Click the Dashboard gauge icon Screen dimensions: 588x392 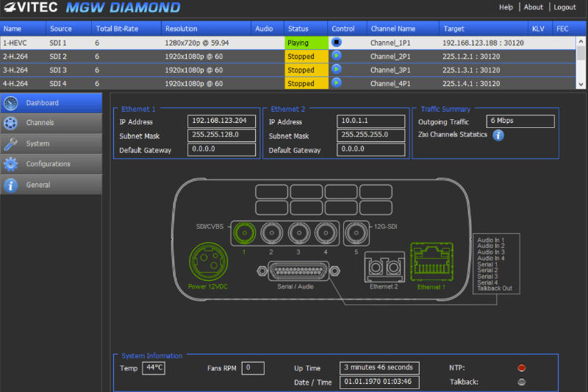(10, 103)
